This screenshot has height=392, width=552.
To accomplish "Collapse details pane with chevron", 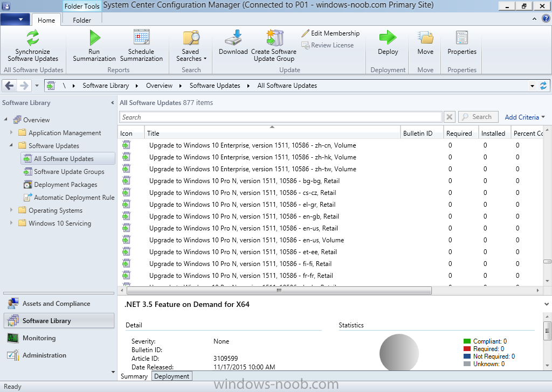I will pyautogui.click(x=547, y=304).
